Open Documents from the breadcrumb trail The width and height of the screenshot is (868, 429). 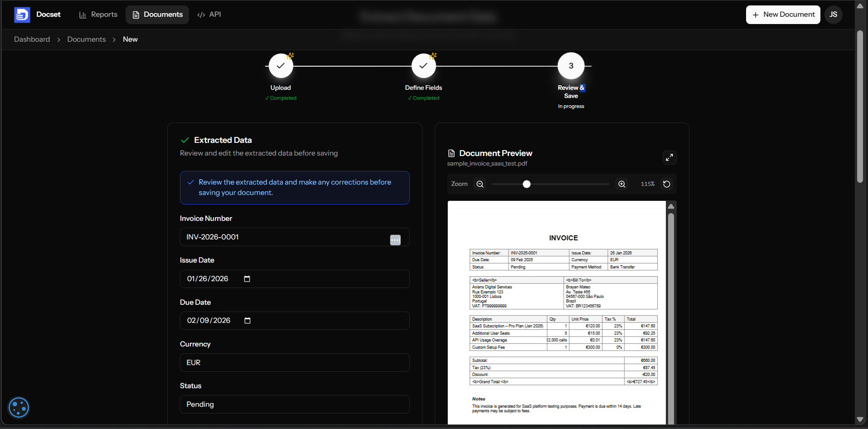coord(86,39)
